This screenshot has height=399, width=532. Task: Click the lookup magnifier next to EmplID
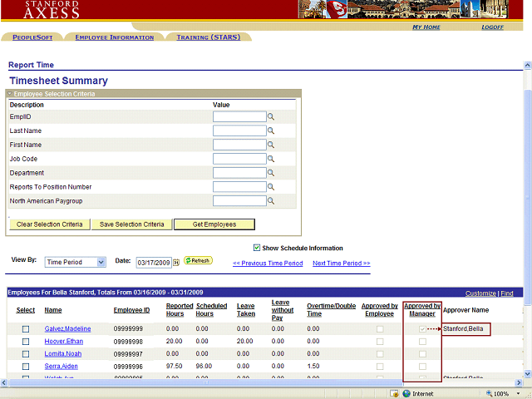(271, 117)
